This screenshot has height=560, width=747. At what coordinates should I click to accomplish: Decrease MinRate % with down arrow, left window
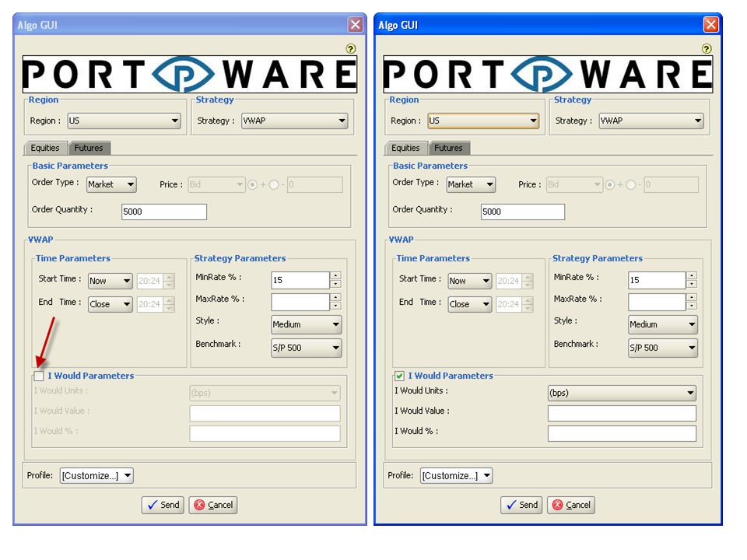336,285
